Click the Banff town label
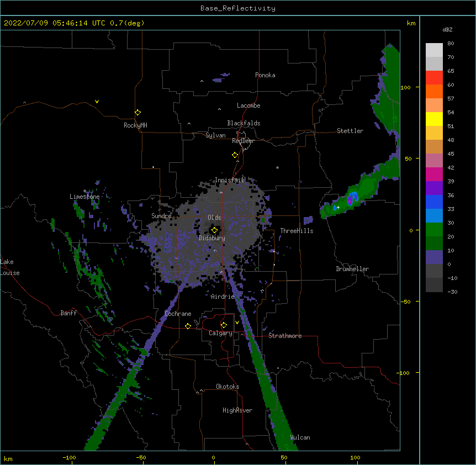The image size is (476, 465). [x=68, y=313]
